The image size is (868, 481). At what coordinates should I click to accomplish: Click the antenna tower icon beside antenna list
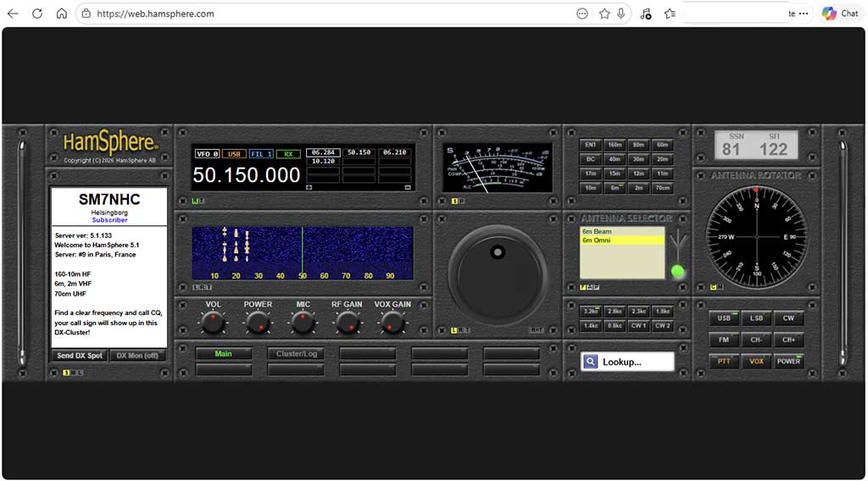tap(677, 245)
